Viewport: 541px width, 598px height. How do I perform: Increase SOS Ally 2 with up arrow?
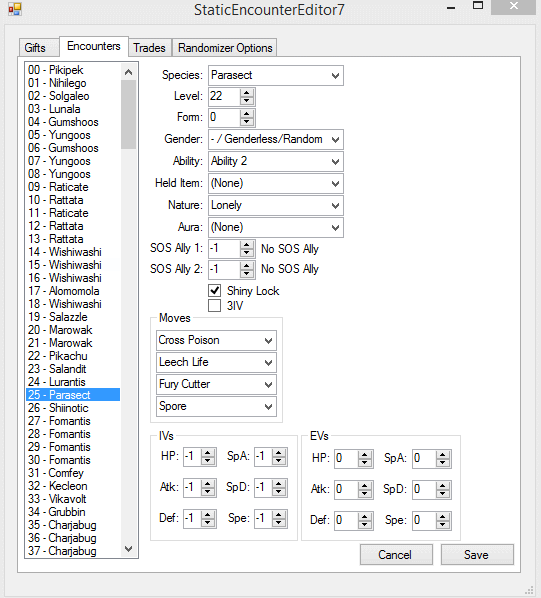[247, 265]
